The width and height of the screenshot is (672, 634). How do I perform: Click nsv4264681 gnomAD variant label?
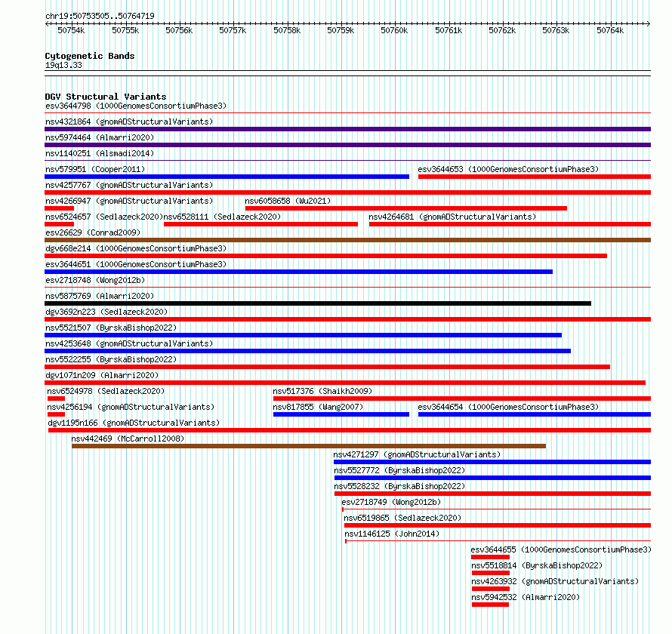452,217
